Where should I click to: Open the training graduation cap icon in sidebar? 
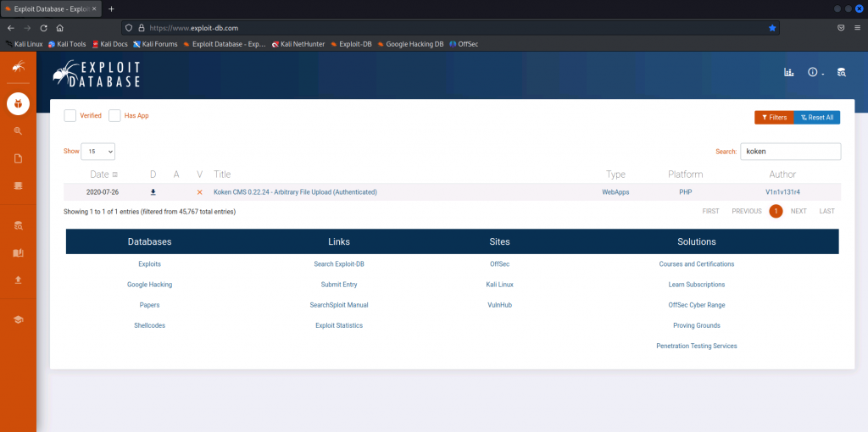19,319
